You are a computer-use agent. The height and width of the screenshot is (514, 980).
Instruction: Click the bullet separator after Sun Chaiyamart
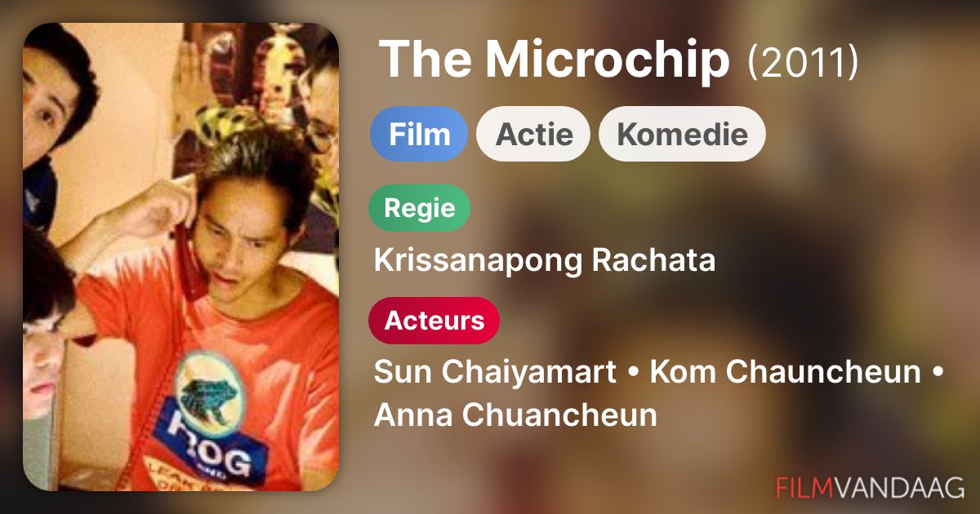633,374
